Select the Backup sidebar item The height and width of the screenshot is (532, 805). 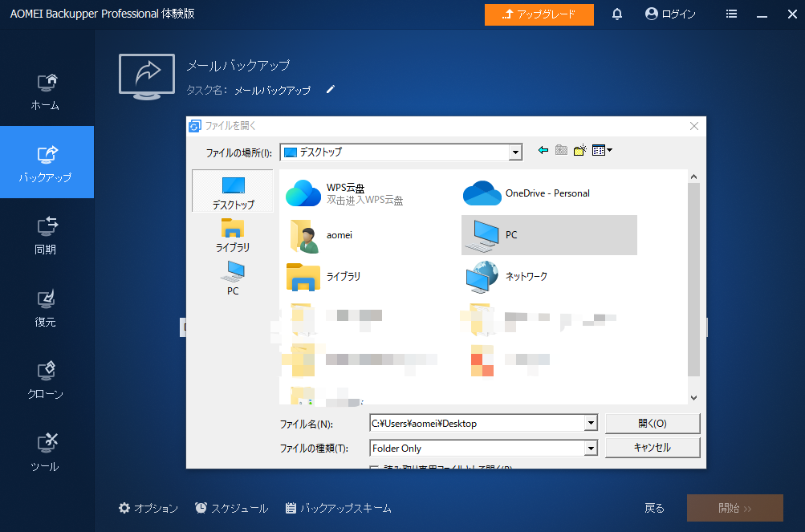47,162
